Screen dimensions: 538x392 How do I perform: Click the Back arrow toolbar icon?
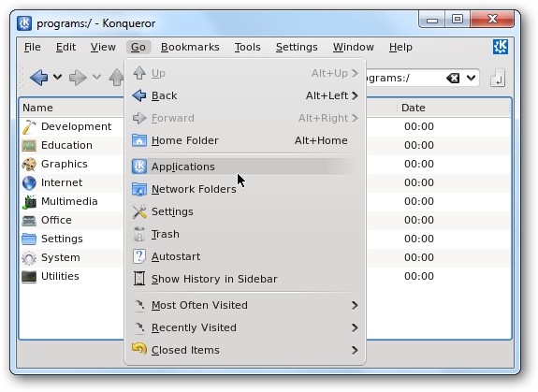pos(38,77)
